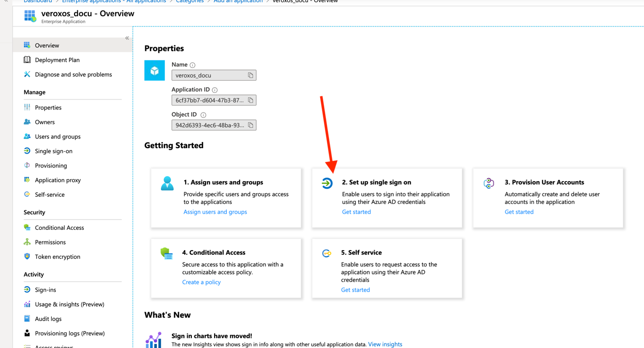Click the '2. Set up single sign on' title
The height and width of the screenshot is (348, 644).
click(x=377, y=182)
